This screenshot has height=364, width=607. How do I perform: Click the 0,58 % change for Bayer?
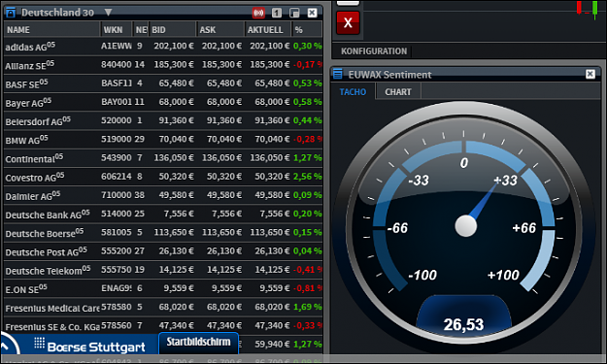(307, 102)
